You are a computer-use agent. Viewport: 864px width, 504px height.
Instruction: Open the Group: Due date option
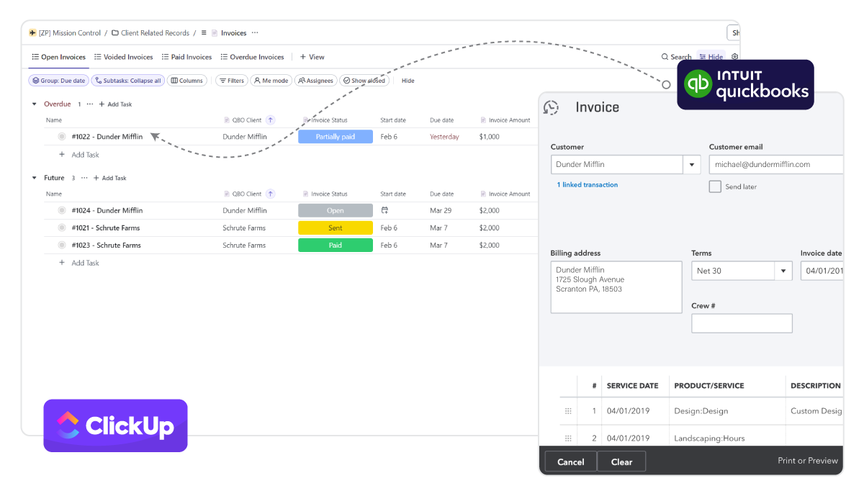pyautogui.click(x=58, y=80)
